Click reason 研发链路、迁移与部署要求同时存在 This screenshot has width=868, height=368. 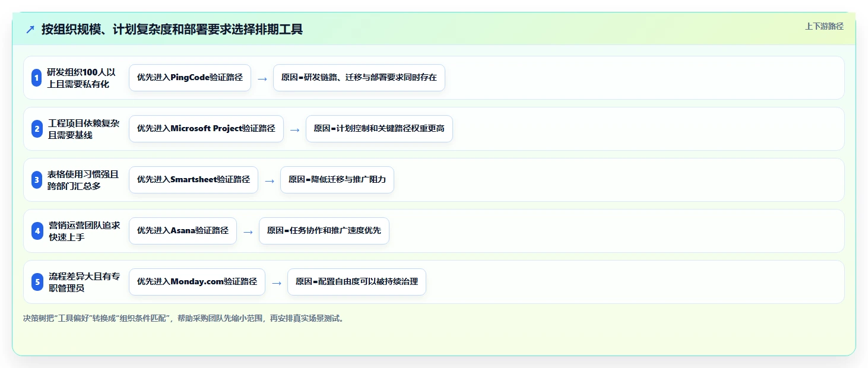[x=359, y=78]
